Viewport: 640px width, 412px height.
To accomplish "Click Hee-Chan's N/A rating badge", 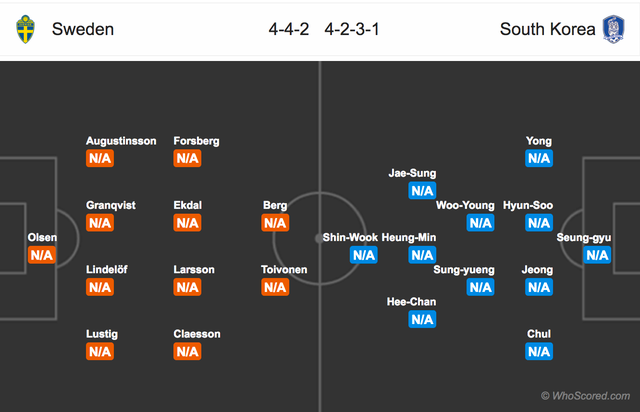I will click(421, 319).
